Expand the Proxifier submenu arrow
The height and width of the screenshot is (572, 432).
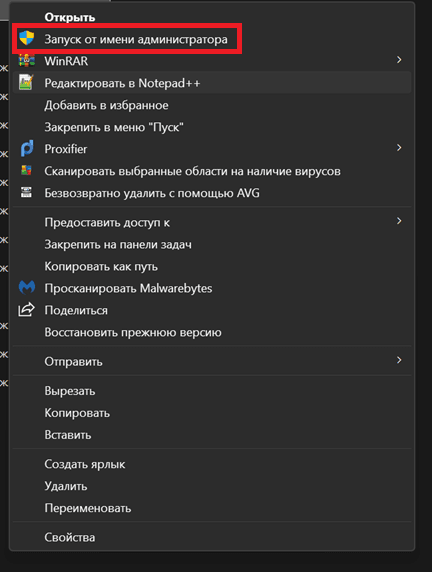click(399, 147)
